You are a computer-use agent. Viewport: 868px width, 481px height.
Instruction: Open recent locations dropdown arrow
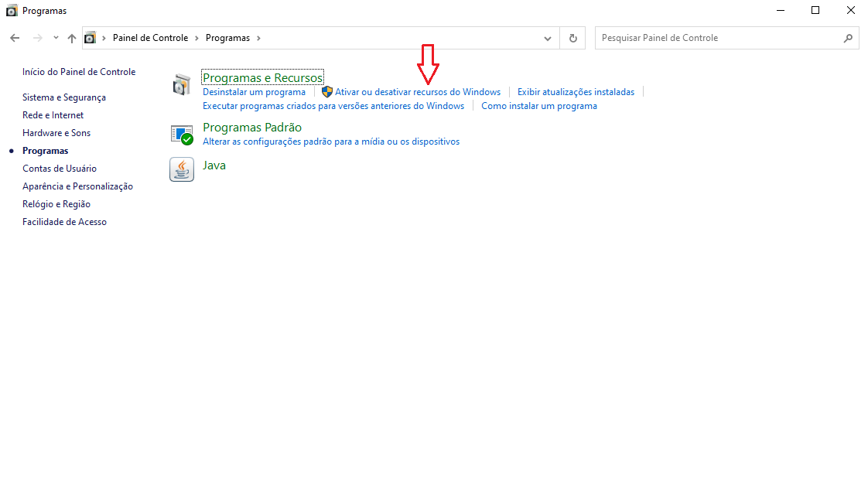pos(56,38)
